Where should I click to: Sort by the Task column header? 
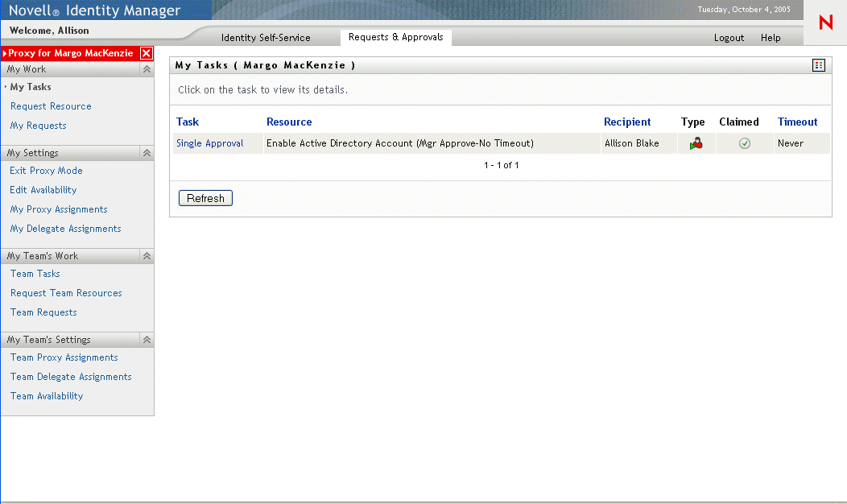pos(188,122)
